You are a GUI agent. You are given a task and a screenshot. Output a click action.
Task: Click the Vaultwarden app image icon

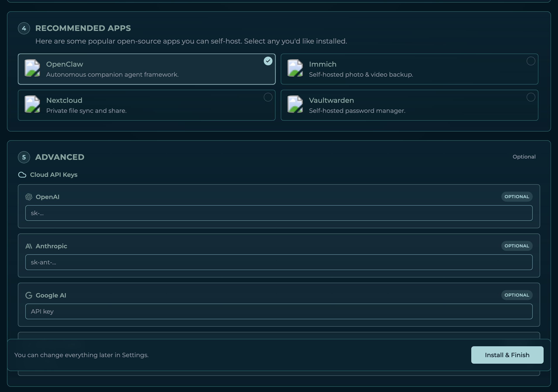295,105
